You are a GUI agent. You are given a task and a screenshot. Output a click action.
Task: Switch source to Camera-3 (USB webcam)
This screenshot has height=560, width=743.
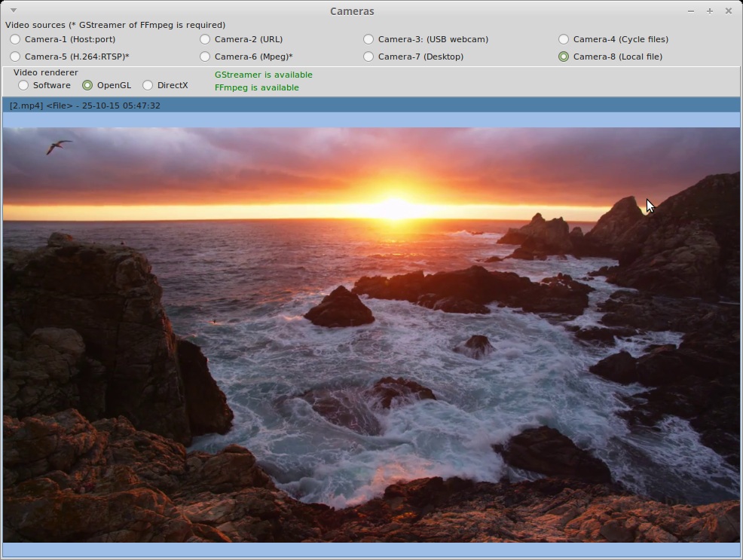pyautogui.click(x=368, y=39)
